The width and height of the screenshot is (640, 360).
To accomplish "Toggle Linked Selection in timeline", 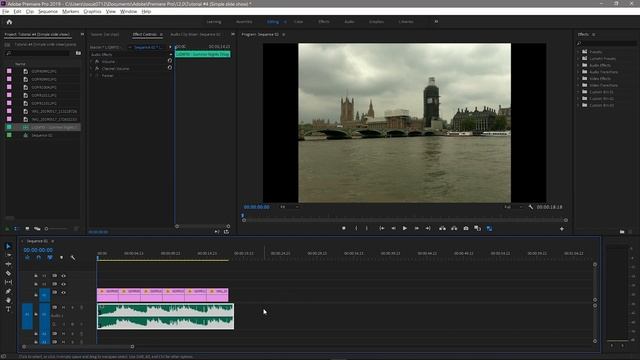I will coord(50,258).
